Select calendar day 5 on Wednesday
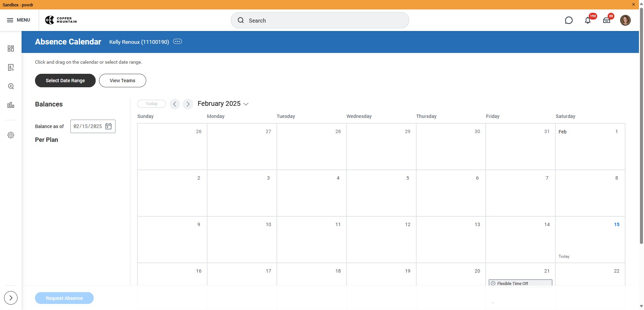 381,193
